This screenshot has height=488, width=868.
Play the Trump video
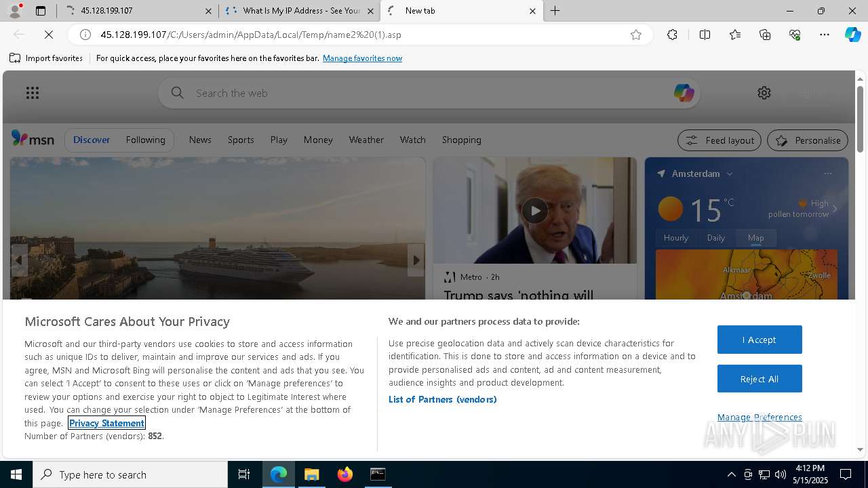(x=535, y=211)
